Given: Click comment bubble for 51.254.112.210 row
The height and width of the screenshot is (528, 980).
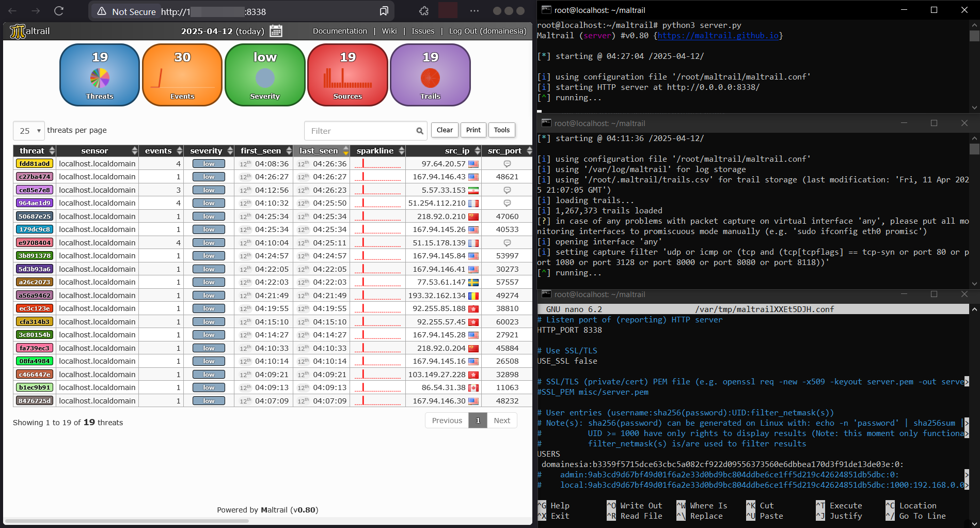Looking at the screenshot, I should [507, 203].
